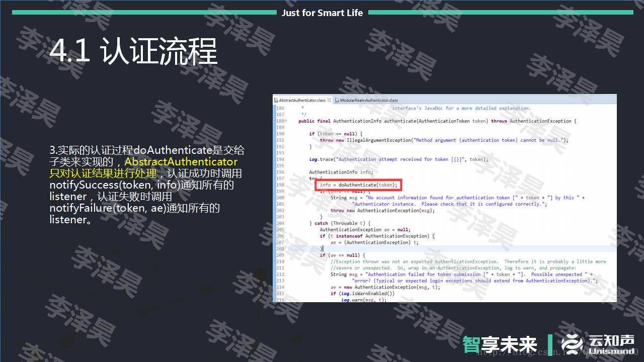Switch to the AbstractAuthenticator.class editor tab
The height and width of the screenshot is (362, 644).
point(302,100)
